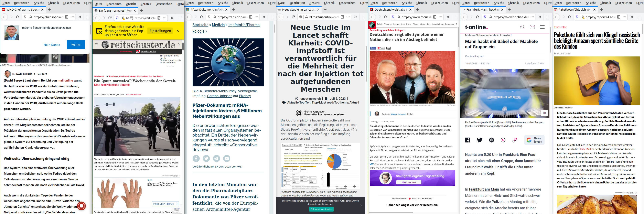The width and height of the screenshot is (644, 214).
Task: Click Hier testen on Steingart banner
Action: (x=408, y=182)
